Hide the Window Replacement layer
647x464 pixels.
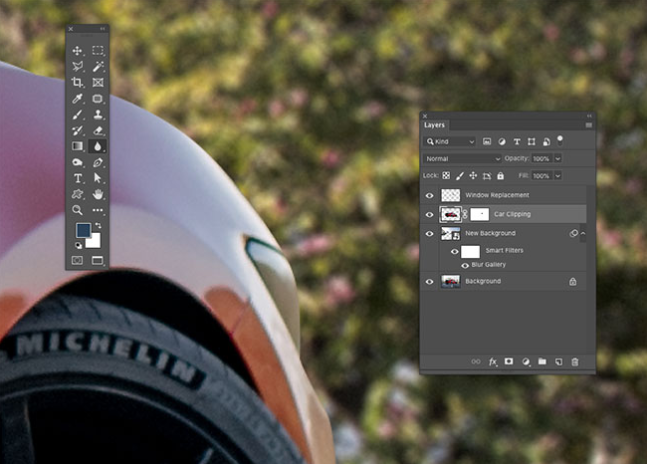click(x=430, y=195)
